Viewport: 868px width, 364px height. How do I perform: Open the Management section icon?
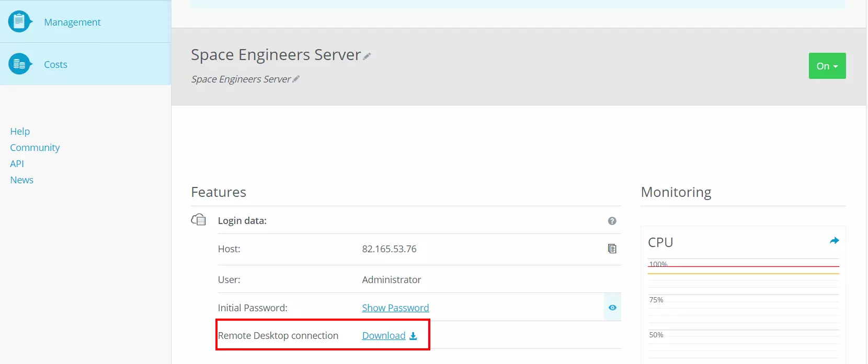pyautogui.click(x=20, y=21)
